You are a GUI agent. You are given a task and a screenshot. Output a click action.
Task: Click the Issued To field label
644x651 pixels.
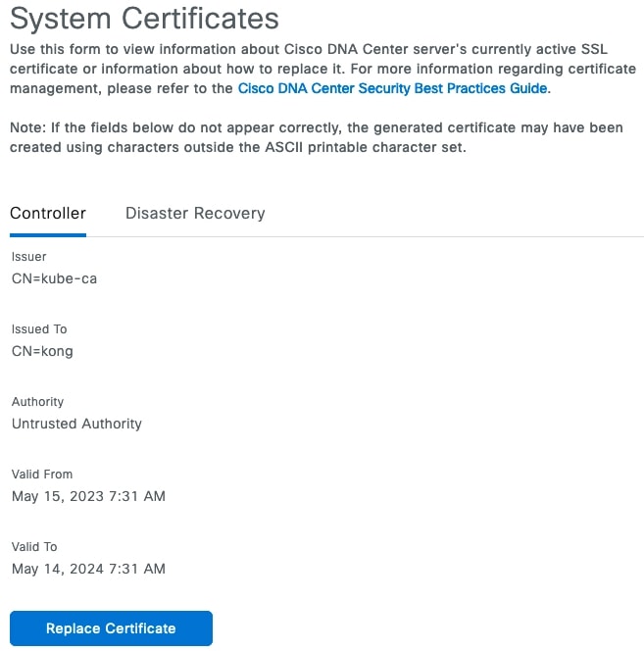(x=39, y=329)
